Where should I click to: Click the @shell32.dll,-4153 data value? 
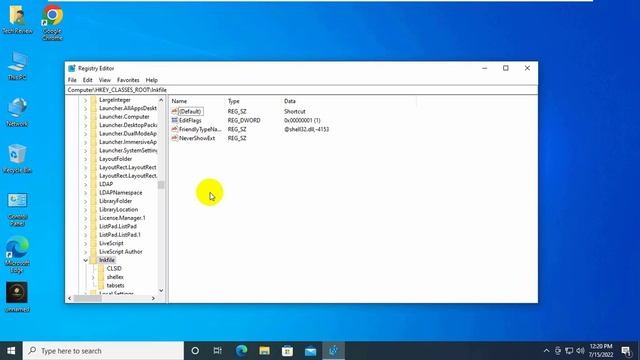pos(306,129)
